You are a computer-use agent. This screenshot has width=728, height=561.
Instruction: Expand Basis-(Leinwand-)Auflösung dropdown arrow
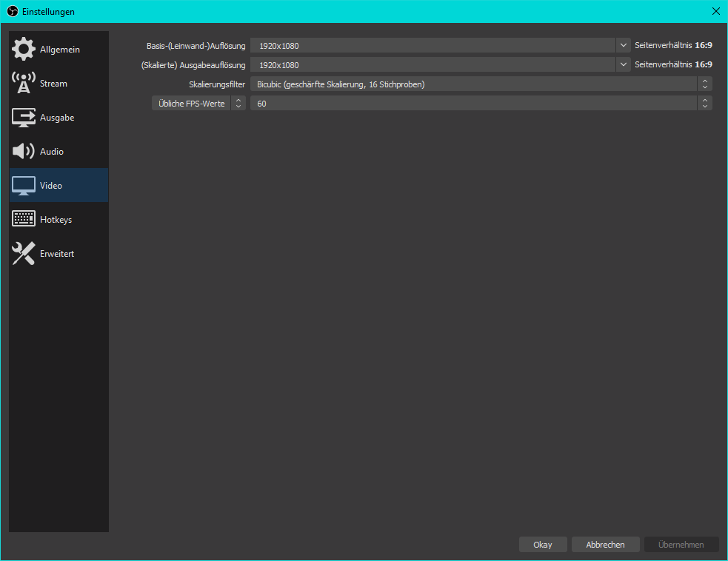coord(623,45)
